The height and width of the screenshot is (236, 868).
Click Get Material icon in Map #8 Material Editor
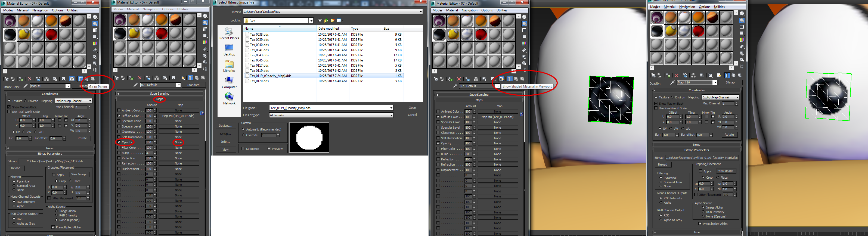7,79
